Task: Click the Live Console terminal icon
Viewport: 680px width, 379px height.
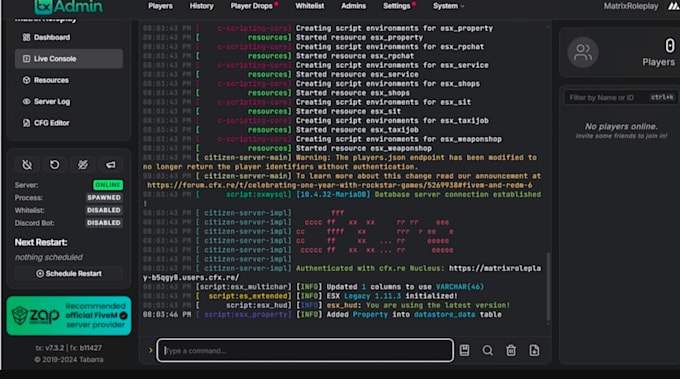Action: click(26, 59)
